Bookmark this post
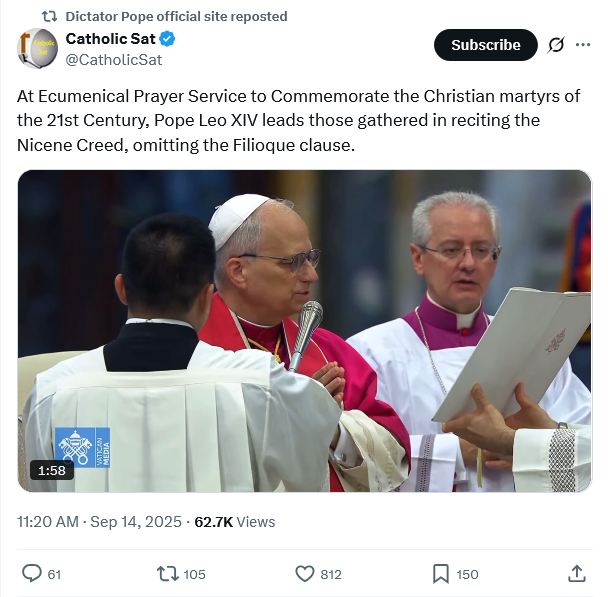Screen dimensions: 608x597 point(440,573)
